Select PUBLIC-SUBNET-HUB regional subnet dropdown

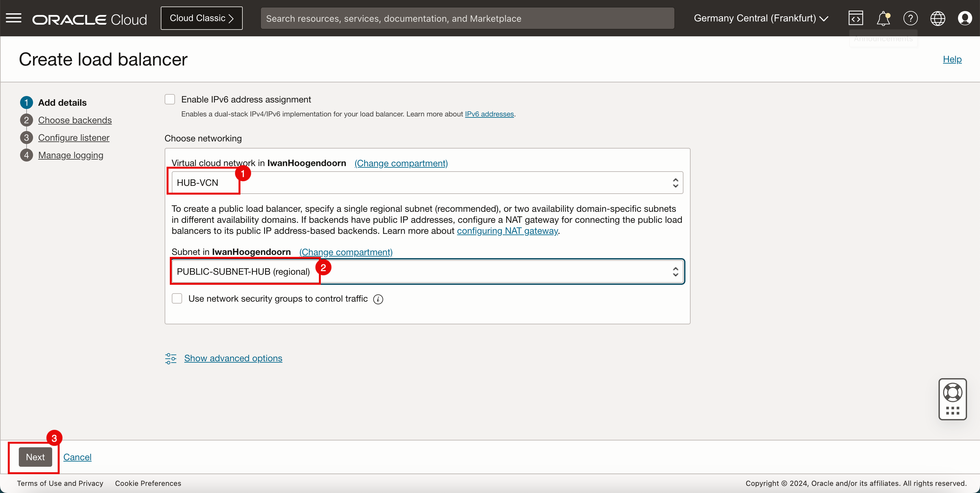pos(427,271)
